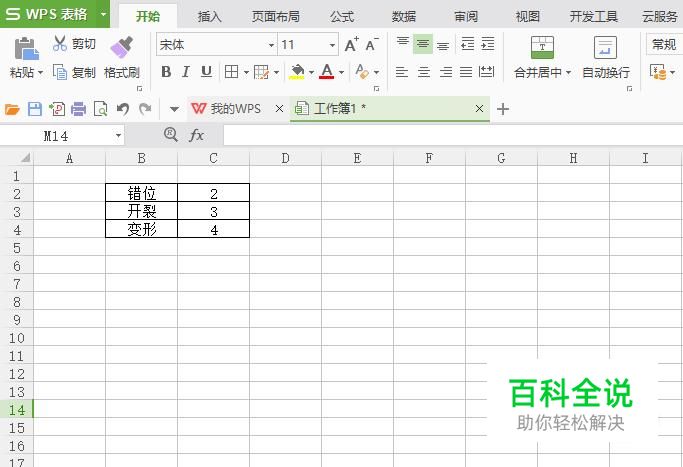Open the fill color dropdown arrow
The width and height of the screenshot is (683, 467).
pos(311,72)
